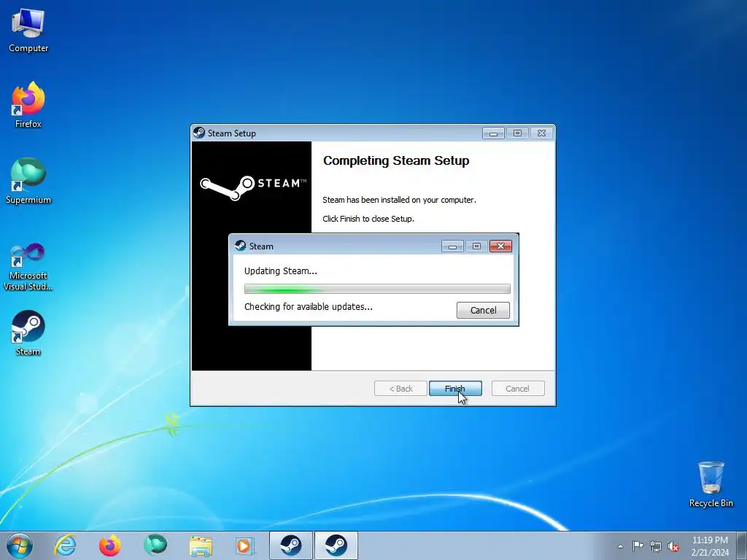Viewport: 747px width, 560px height.
Task: Show hidden tray icons arrow
Action: coord(620,546)
